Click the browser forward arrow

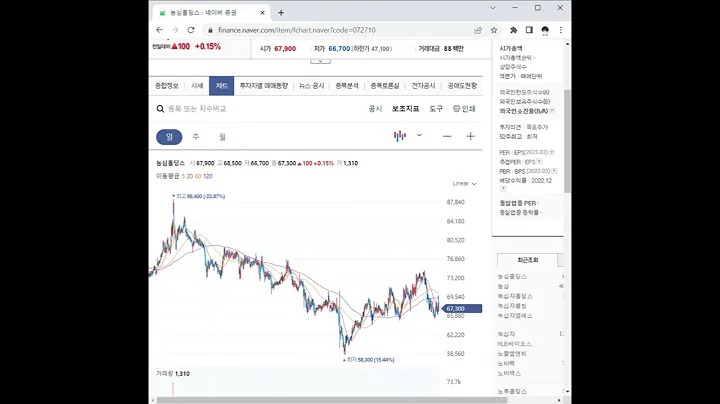tap(175, 30)
